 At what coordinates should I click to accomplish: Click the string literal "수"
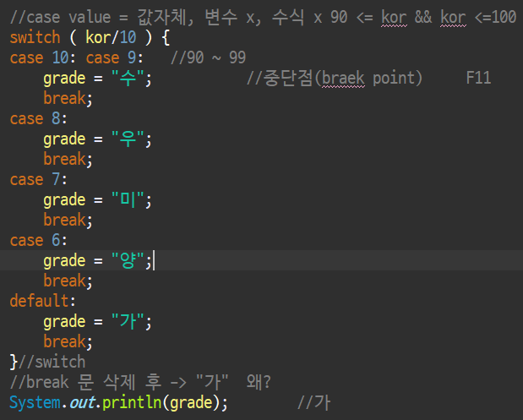128,78
